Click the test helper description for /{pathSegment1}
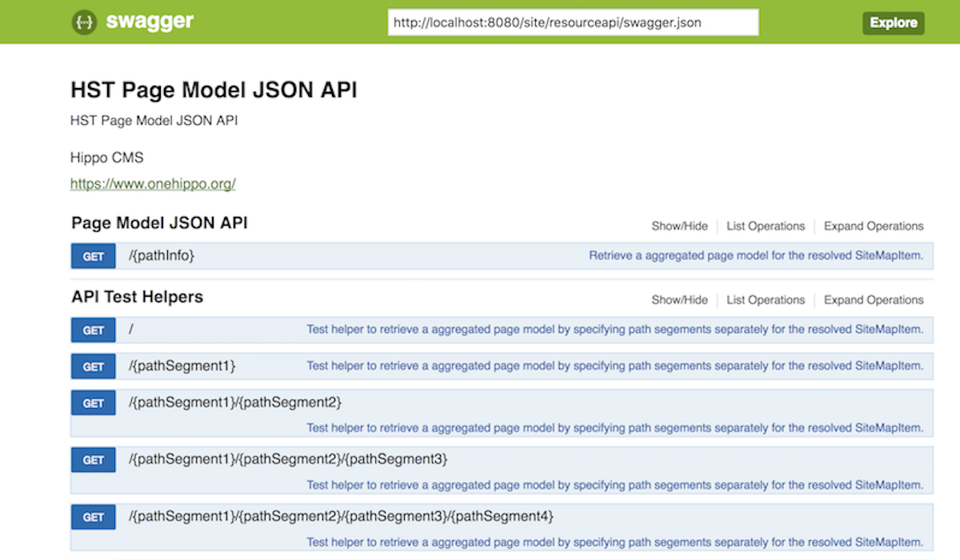This screenshot has height=560, width=960. (x=615, y=366)
